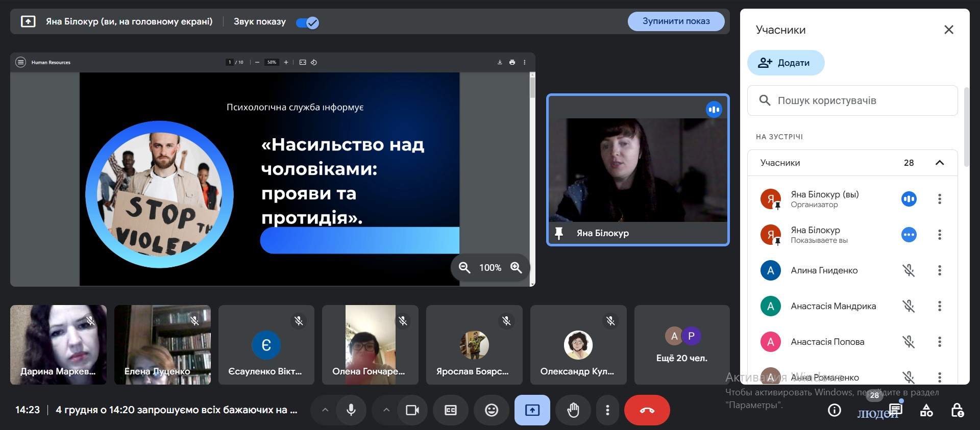Collapse the Учасники 28 list
The image size is (980, 430).
tap(939, 163)
